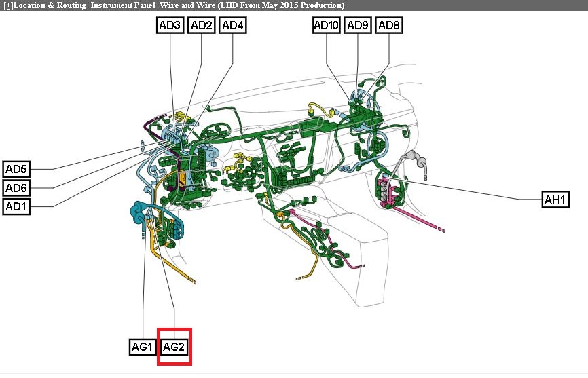
Task: Open the AD10 connector label
Action: (326, 26)
